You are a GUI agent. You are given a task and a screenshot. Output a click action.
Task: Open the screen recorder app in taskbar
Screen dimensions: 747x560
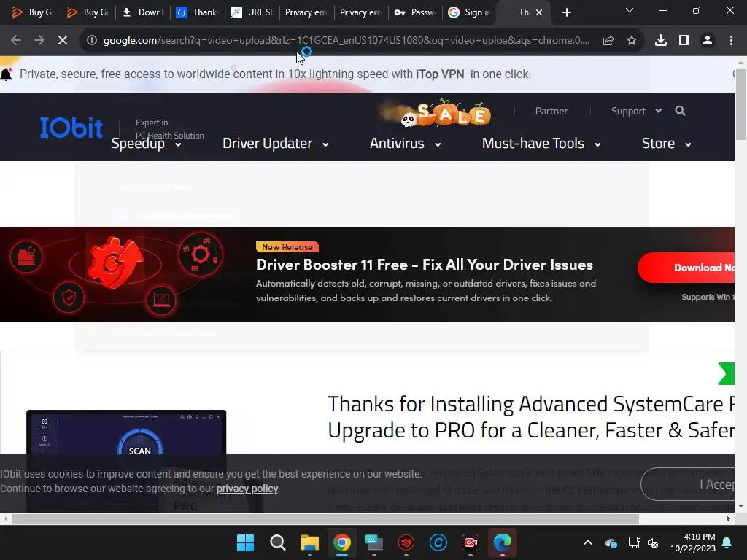471,542
